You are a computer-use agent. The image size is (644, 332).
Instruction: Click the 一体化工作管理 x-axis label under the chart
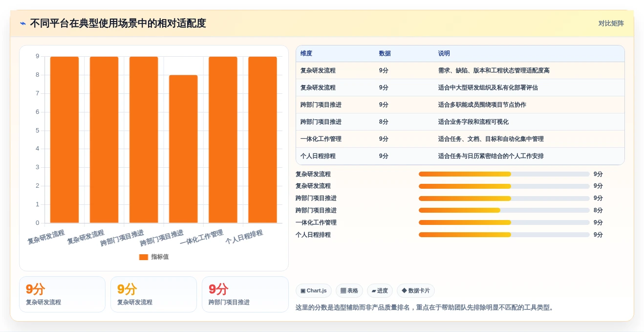202,237
